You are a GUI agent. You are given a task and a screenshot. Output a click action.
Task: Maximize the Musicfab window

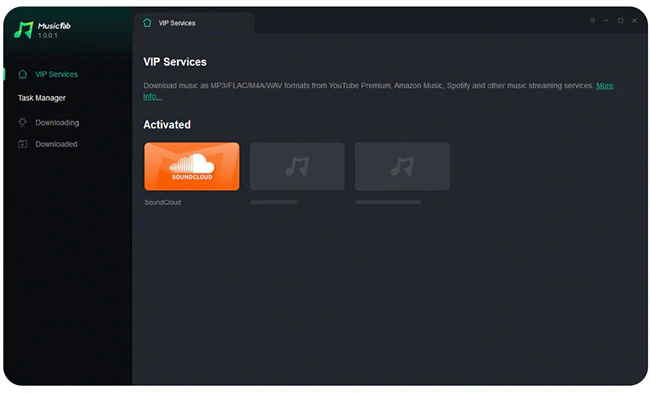(x=621, y=20)
